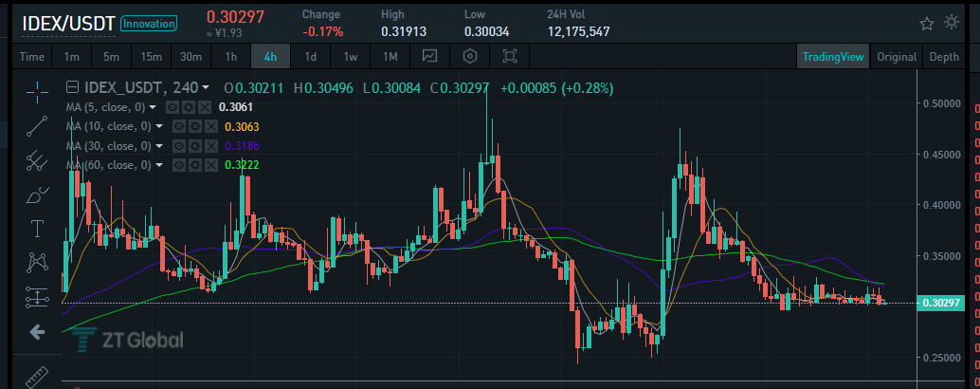Select the 4h interval tab
The height and width of the screenshot is (389, 980).
pos(271,56)
